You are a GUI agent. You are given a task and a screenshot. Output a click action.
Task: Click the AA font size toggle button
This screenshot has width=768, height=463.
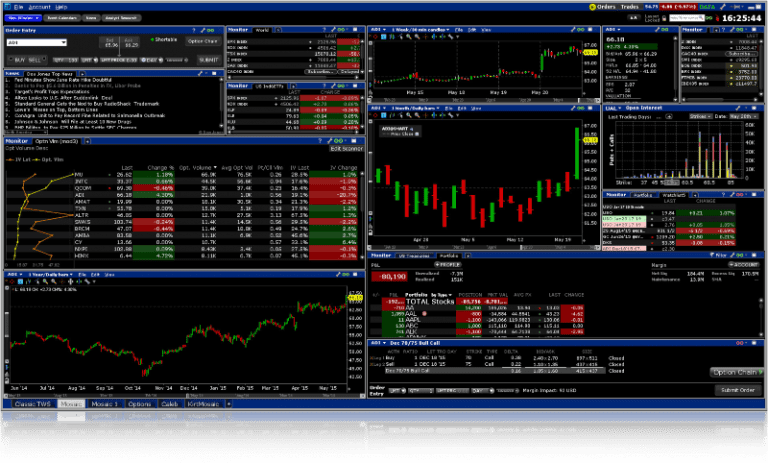[633, 18]
